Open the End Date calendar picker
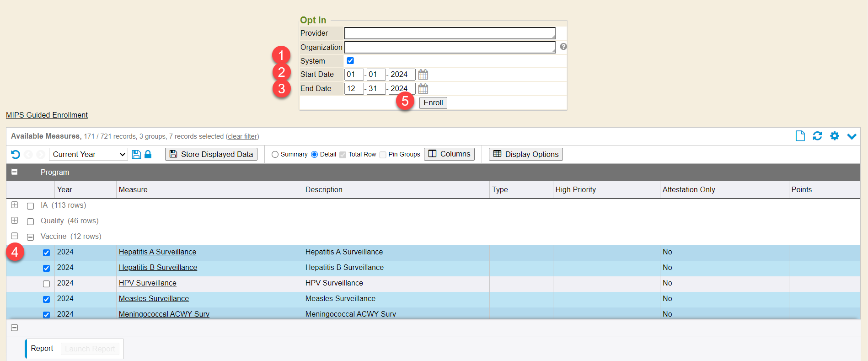Image resolution: width=868 pixels, height=361 pixels. coord(423,89)
